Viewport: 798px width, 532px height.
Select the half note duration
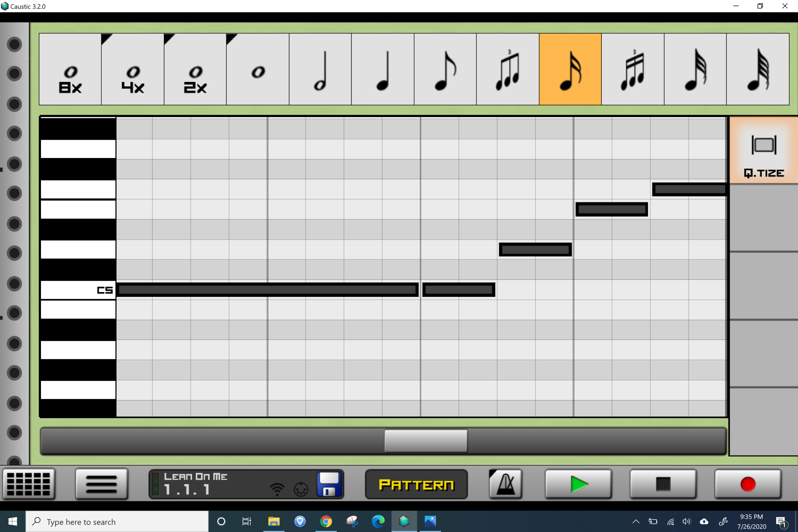320,69
